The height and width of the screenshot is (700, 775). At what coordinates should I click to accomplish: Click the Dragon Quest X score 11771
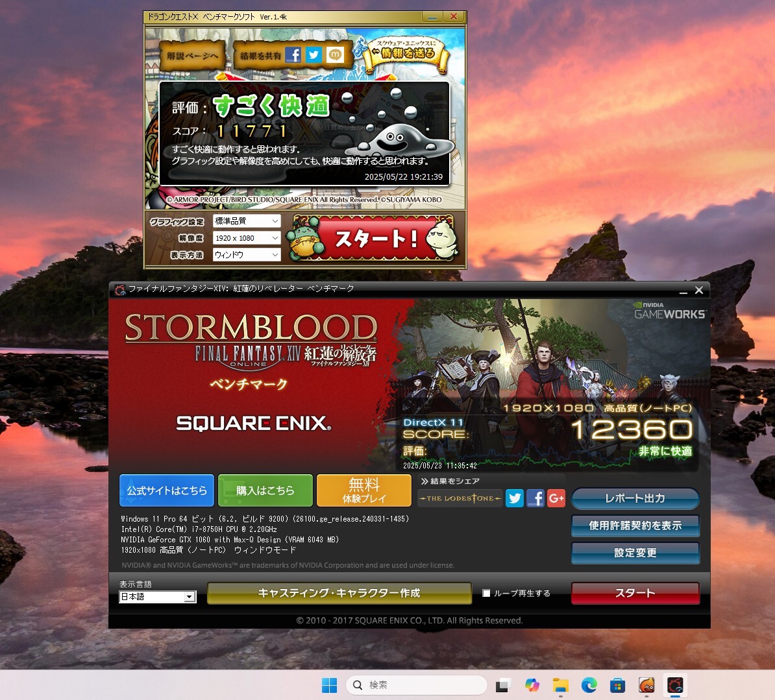coord(252,131)
